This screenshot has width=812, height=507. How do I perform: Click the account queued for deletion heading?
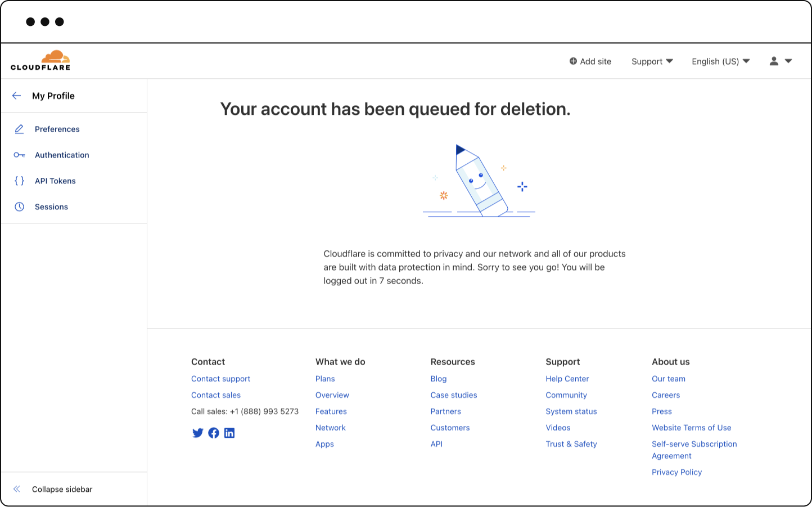pyautogui.click(x=395, y=109)
